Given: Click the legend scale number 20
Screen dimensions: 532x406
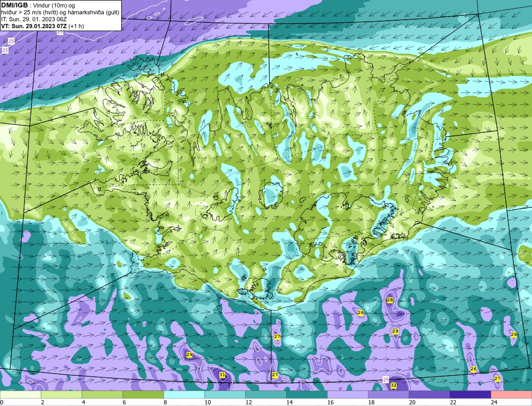Looking at the screenshot, I should point(412,402).
